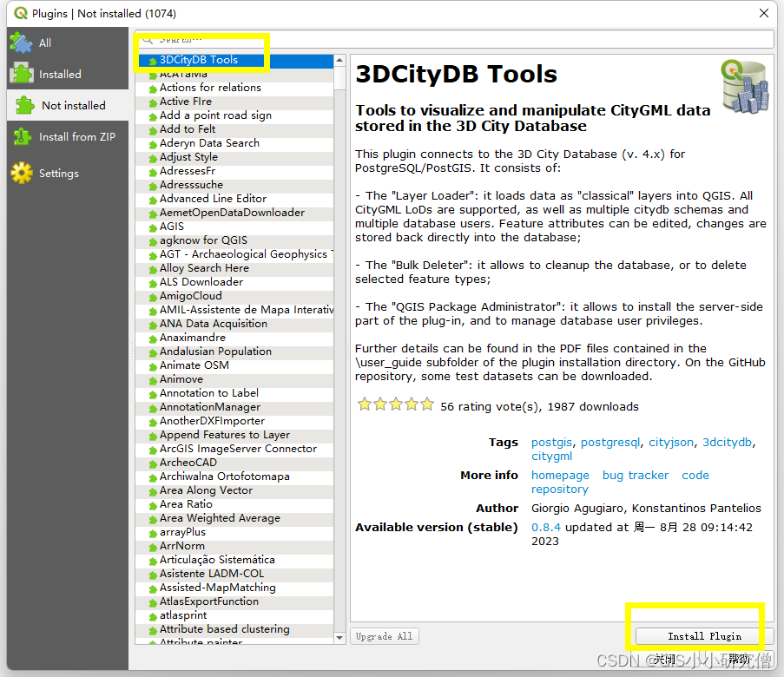Open the plugin Settings tab
The width and height of the screenshot is (784, 677).
coord(68,173)
